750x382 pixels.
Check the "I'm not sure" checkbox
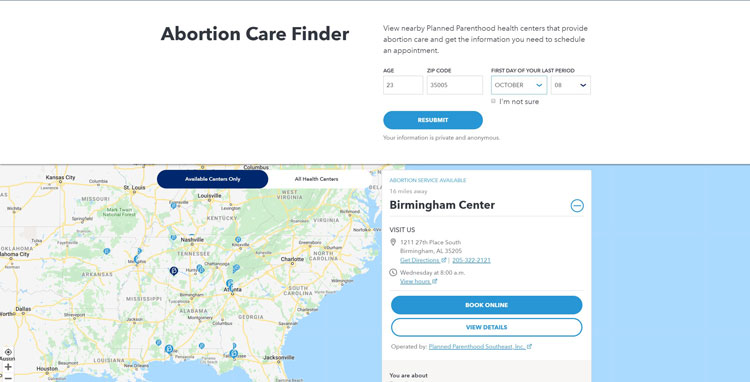pyautogui.click(x=493, y=101)
